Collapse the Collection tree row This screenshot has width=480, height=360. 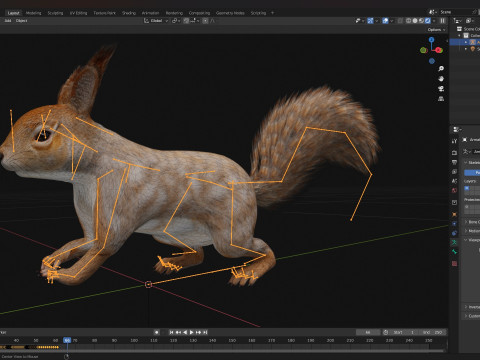pos(459,36)
